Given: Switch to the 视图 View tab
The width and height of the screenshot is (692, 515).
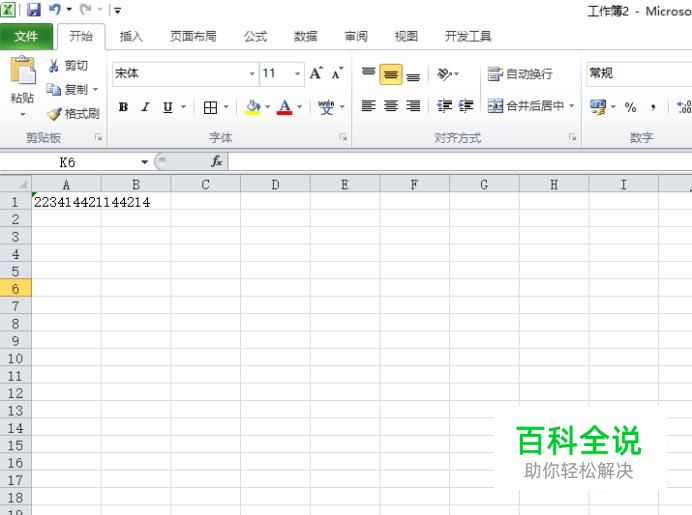Looking at the screenshot, I should pos(406,36).
